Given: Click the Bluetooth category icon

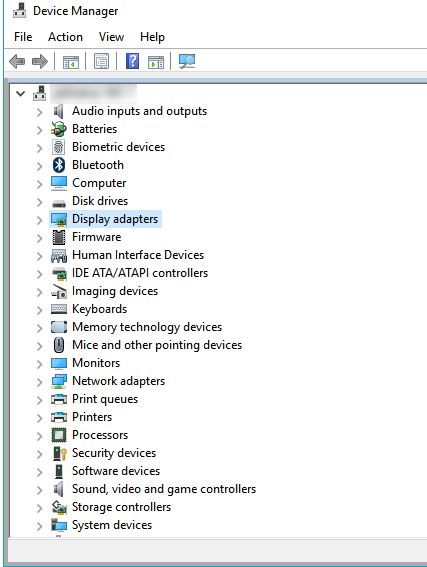Looking at the screenshot, I should (59, 165).
